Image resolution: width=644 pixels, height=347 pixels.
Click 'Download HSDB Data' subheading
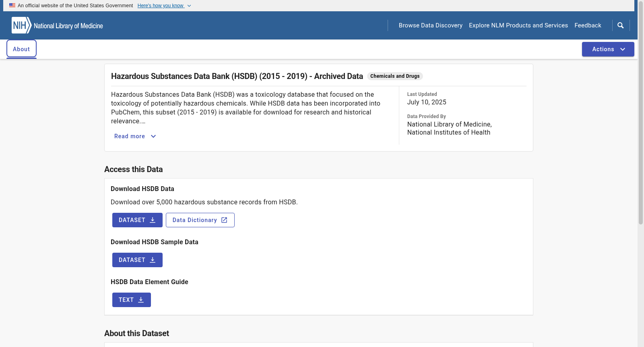142,189
